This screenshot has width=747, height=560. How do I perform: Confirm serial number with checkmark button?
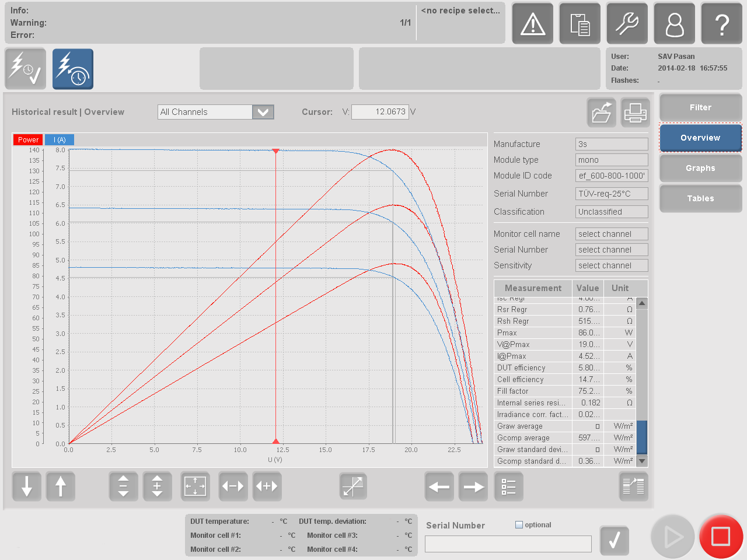pos(615,540)
